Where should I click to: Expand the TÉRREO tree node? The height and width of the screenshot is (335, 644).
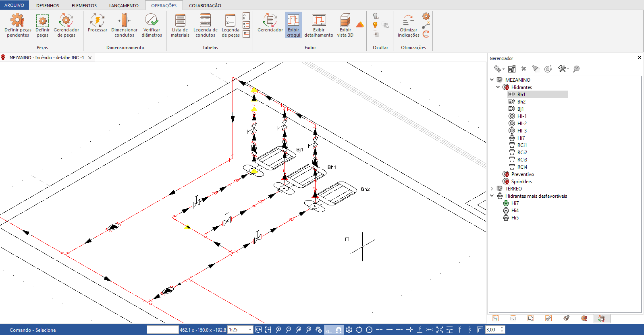click(492, 188)
